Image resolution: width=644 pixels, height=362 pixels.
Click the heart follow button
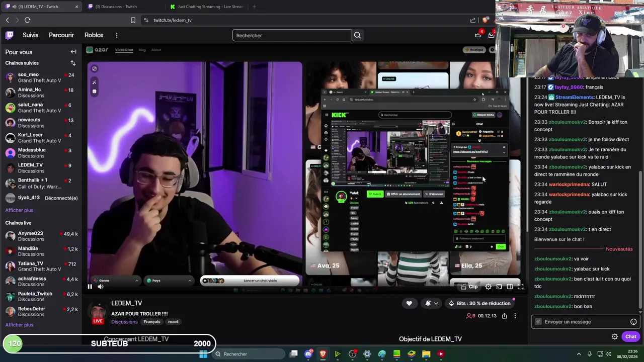pos(409,303)
